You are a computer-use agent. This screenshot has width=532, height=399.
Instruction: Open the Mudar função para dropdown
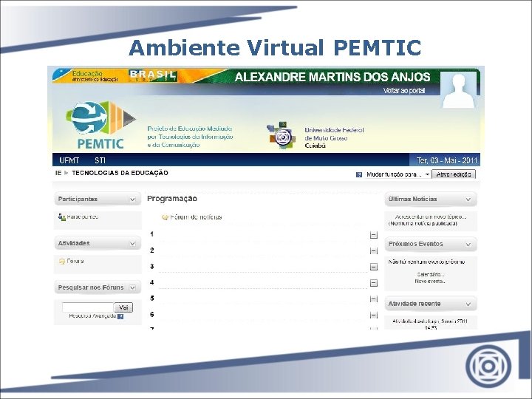point(398,174)
